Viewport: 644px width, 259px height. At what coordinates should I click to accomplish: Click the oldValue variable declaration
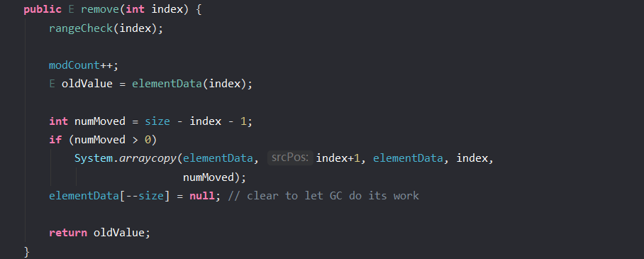click(x=87, y=84)
